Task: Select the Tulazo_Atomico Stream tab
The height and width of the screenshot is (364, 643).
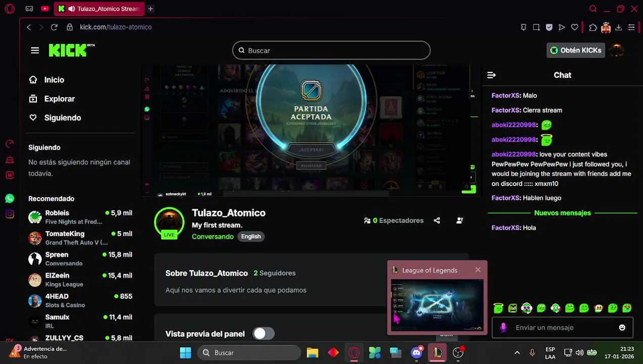Action: (x=99, y=9)
